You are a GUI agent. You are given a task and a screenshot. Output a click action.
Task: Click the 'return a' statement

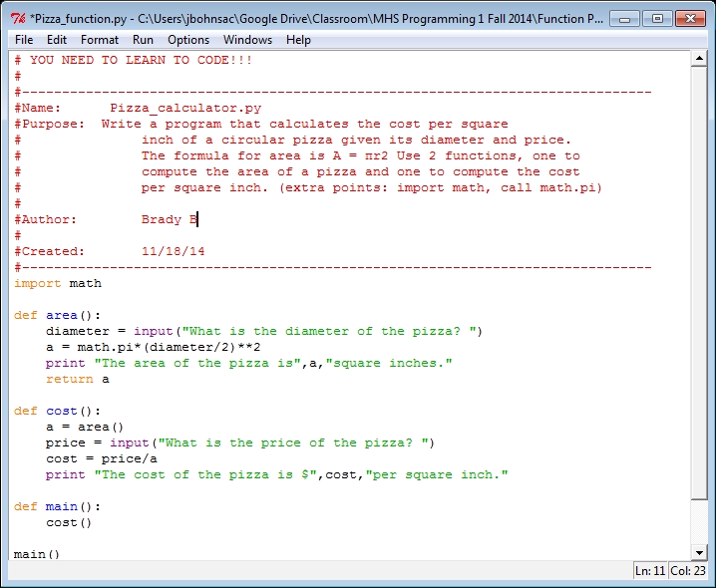77,380
